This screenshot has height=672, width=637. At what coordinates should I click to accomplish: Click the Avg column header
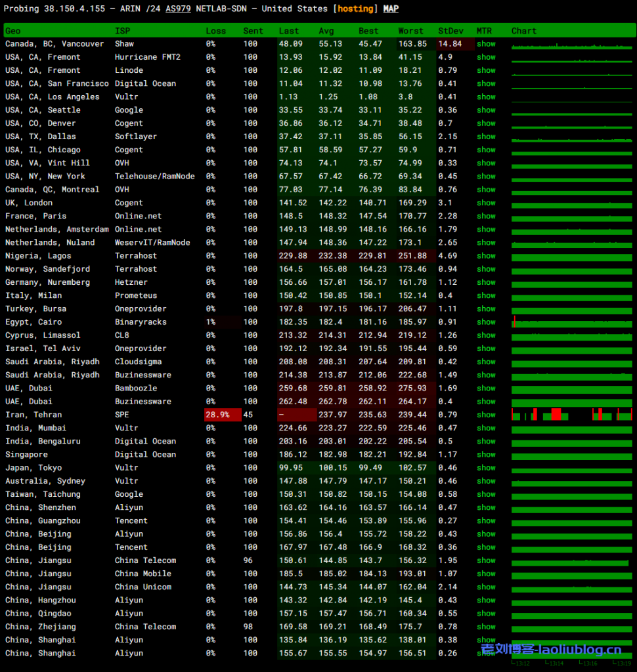[x=326, y=31]
